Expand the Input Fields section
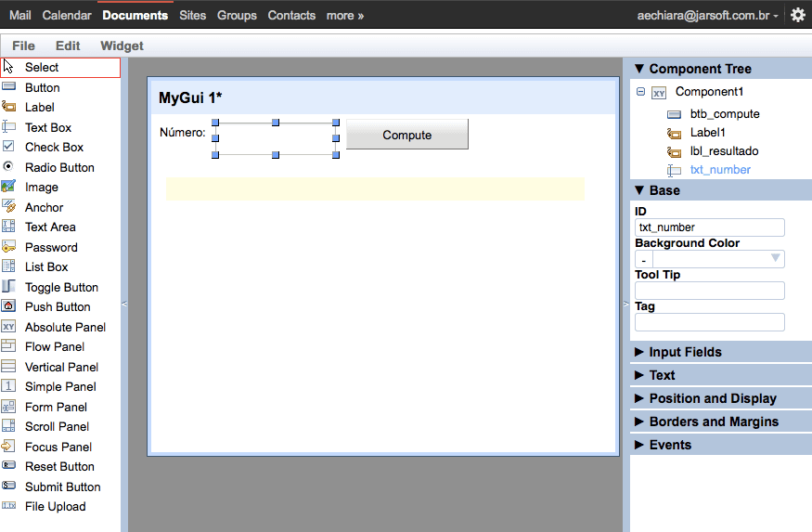 pos(639,352)
